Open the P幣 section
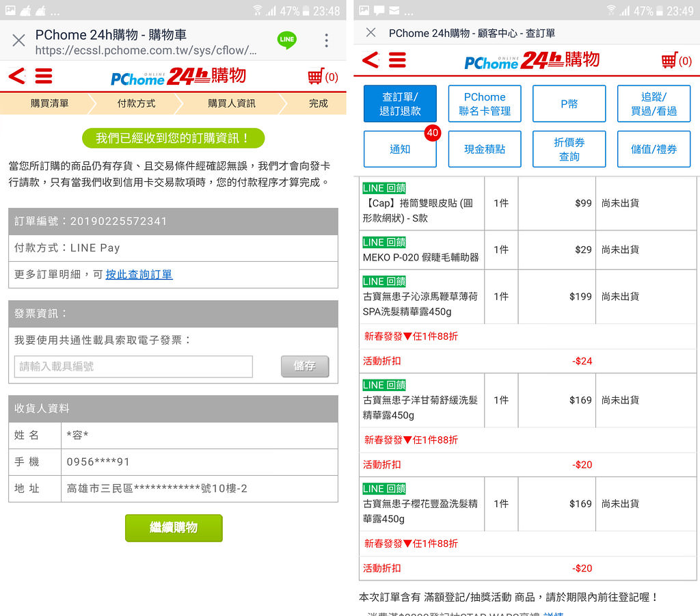Screen dimensions: 700x616 (569, 103)
